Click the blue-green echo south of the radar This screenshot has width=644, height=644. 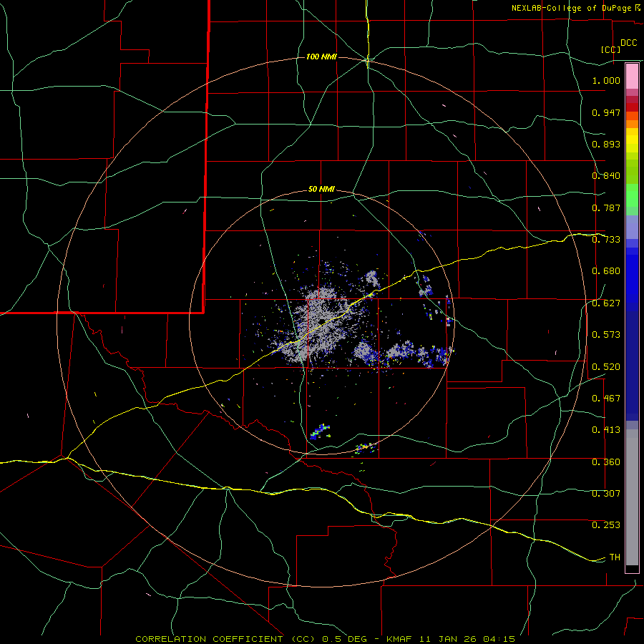320,431
